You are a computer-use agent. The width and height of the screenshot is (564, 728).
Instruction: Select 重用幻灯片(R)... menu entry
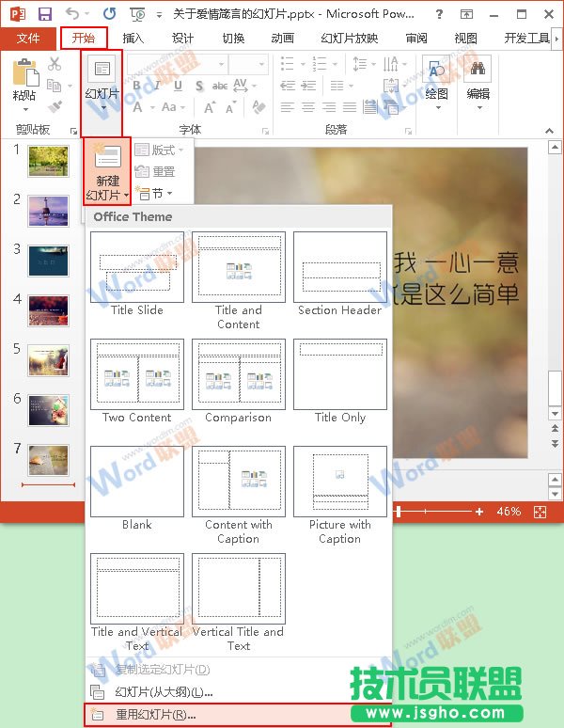coord(238,715)
